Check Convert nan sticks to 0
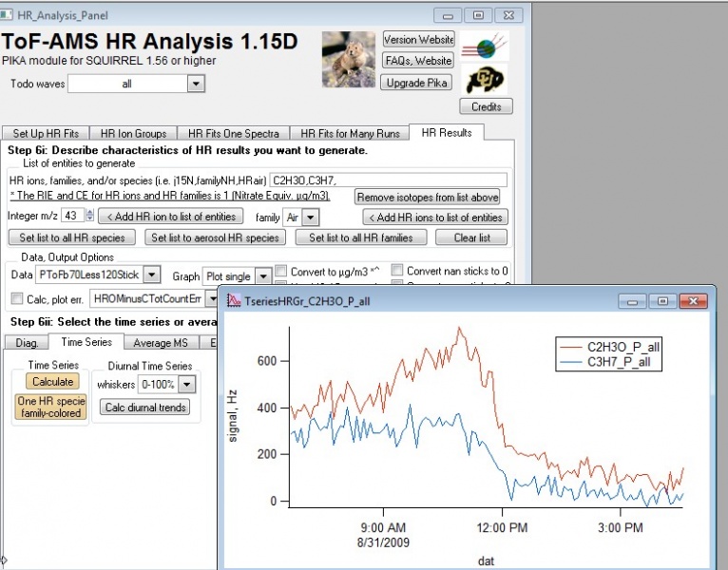The height and width of the screenshot is (570, 728). [398, 271]
